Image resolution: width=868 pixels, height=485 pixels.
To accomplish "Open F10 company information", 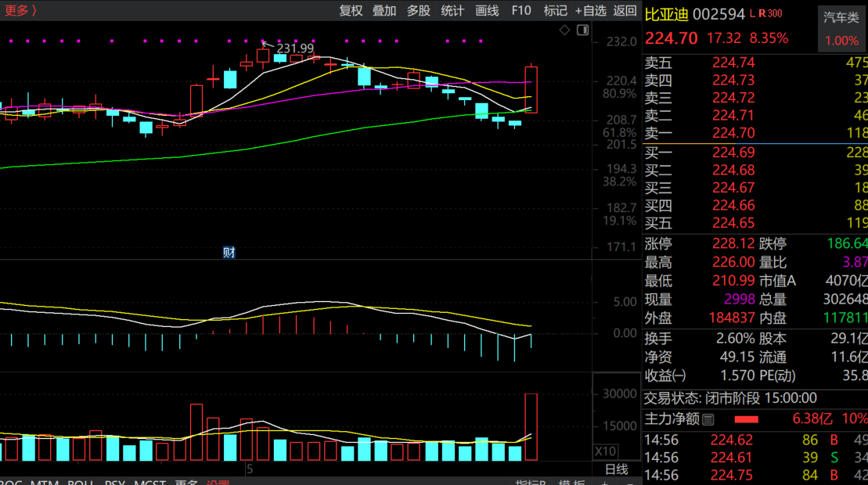I will (x=521, y=10).
